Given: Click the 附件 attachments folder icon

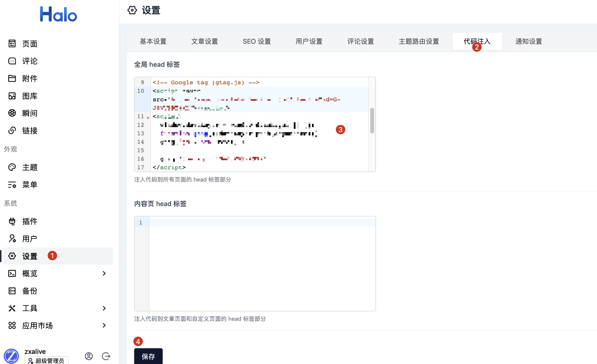Looking at the screenshot, I should [x=12, y=78].
